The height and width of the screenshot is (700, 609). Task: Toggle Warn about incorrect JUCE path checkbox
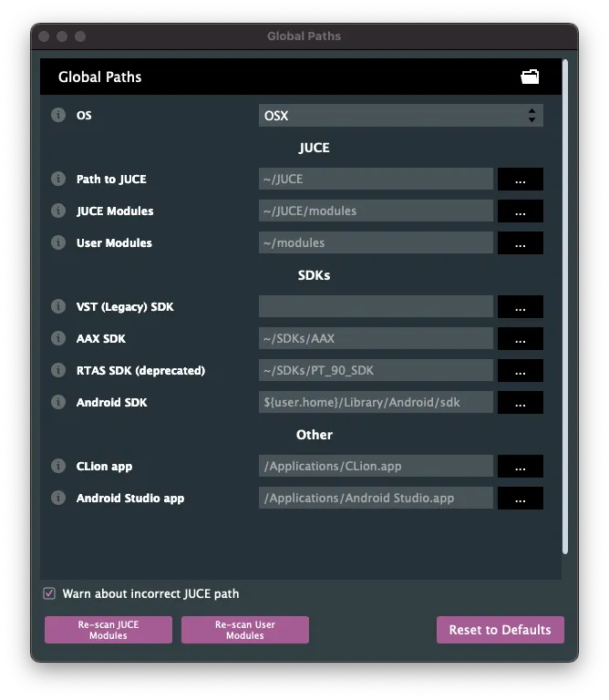(x=49, y=593)
